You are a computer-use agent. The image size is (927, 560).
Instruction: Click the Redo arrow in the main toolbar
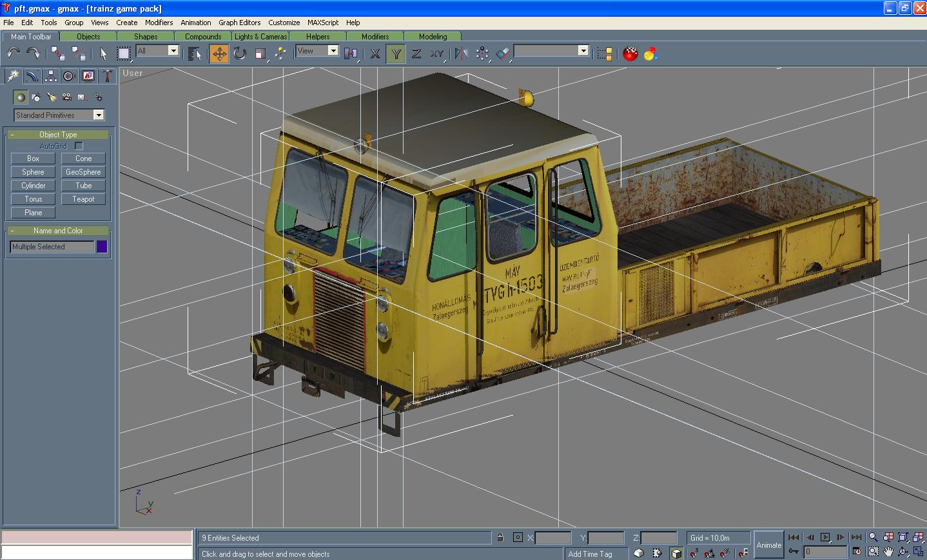tap(32, 53)
